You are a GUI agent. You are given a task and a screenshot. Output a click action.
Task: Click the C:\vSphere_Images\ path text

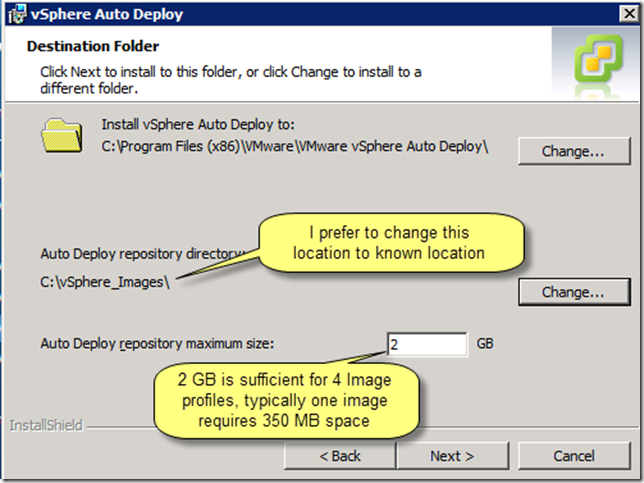pos(105,282)
